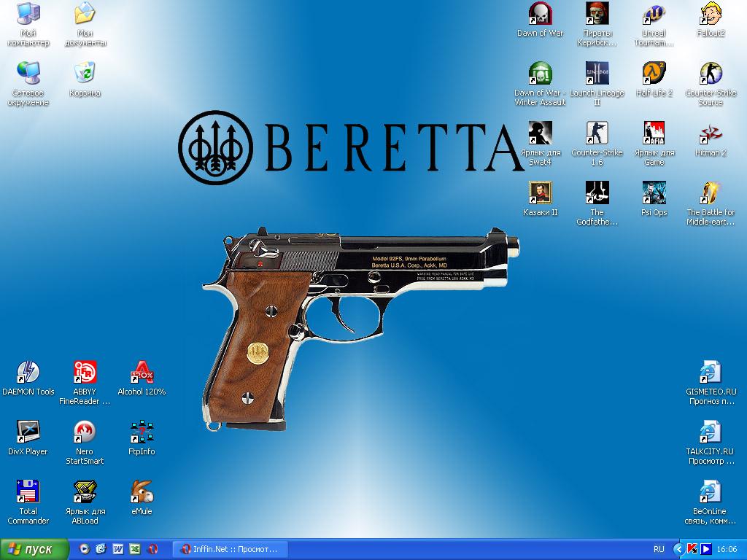This screenshot has height=560, width=747.
Task: Click the Counter-Strike 1.6 shortcut
Action: (597, 134)
